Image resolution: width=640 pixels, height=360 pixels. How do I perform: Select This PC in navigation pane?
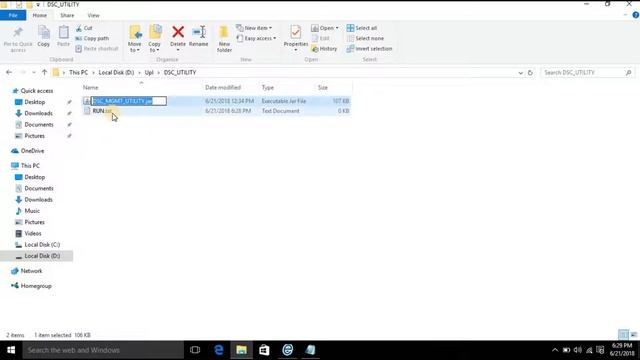tap(30, 166)
